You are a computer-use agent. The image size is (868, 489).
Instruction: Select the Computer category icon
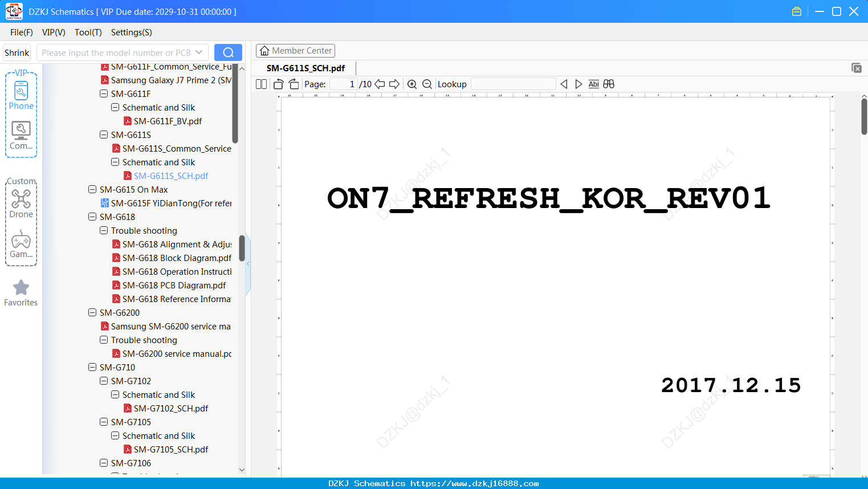point(21,136)
